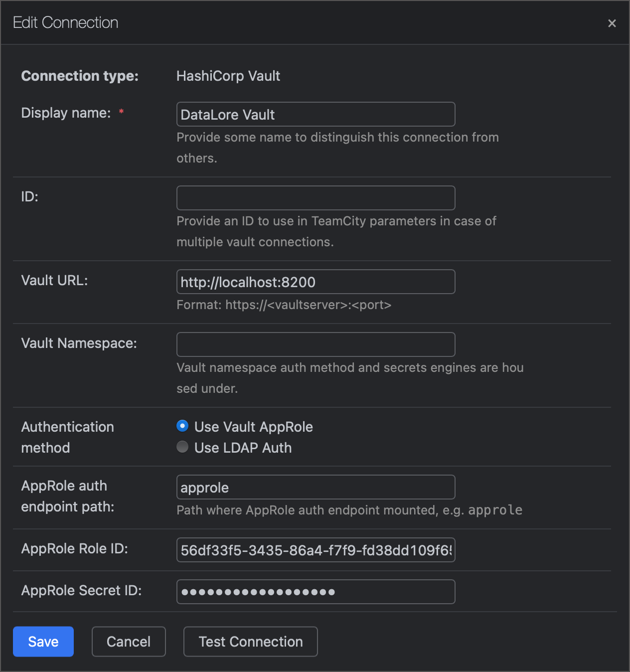Click the Cancel button
Viewport: 630px width, 672px height.
[x=129, y=642]
